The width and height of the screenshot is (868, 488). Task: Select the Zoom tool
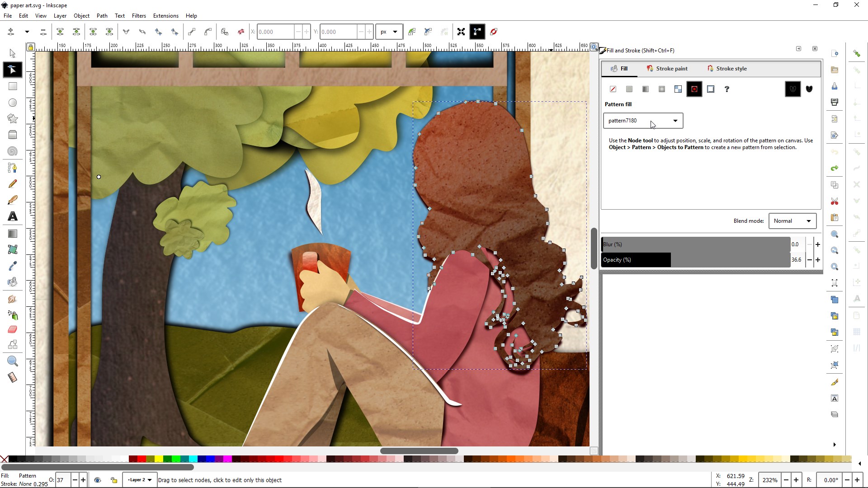point(13,361)
